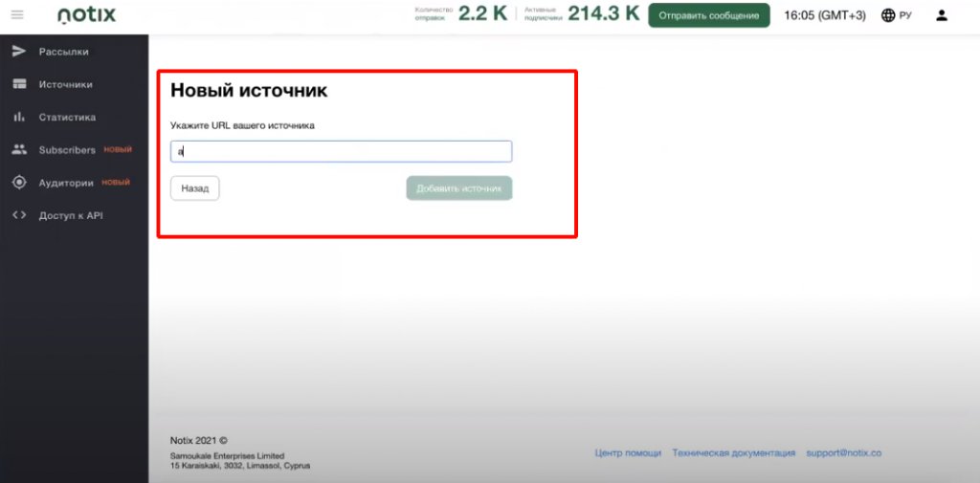Click the Новый источник heading
This screenshot has width=980, height=483.
249,91
